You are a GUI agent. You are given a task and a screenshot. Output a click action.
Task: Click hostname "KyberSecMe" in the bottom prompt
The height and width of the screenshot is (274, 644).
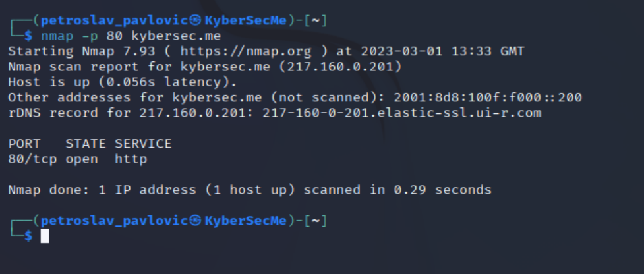tap(246, 220)
